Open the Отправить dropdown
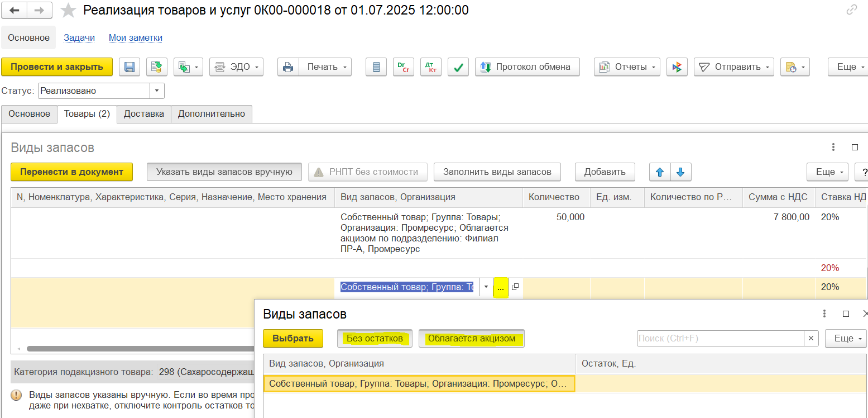The image size is (868, 418). click(x=734, y=67)
